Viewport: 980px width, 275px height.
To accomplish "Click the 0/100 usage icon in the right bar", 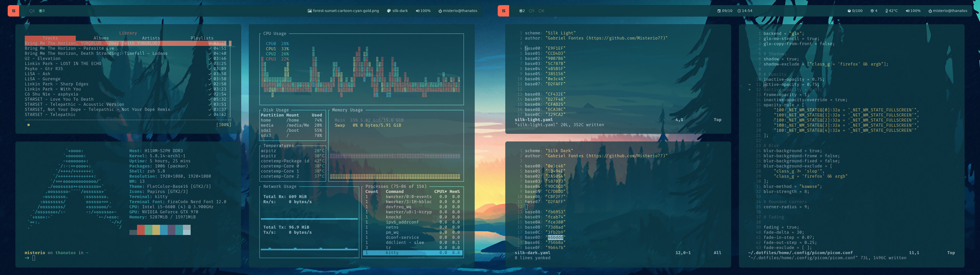I will [849, 11].
